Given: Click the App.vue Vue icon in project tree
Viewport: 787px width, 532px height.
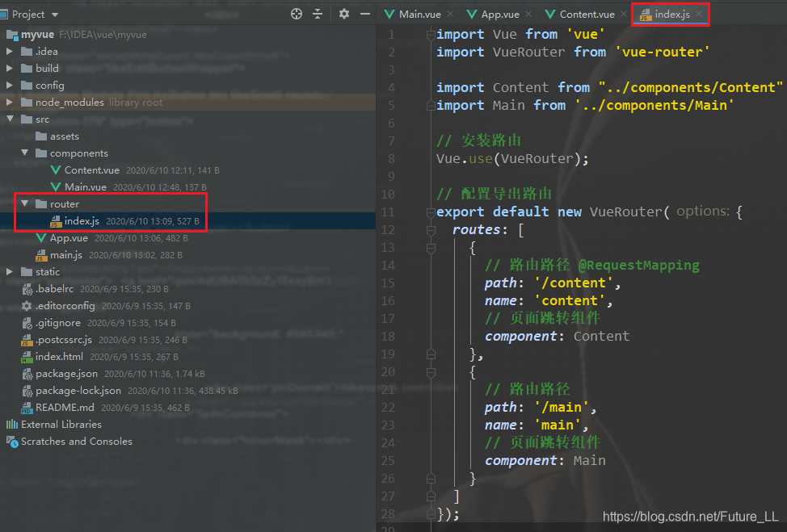Looking at the screenshot, I should click(x=41, y=238).
